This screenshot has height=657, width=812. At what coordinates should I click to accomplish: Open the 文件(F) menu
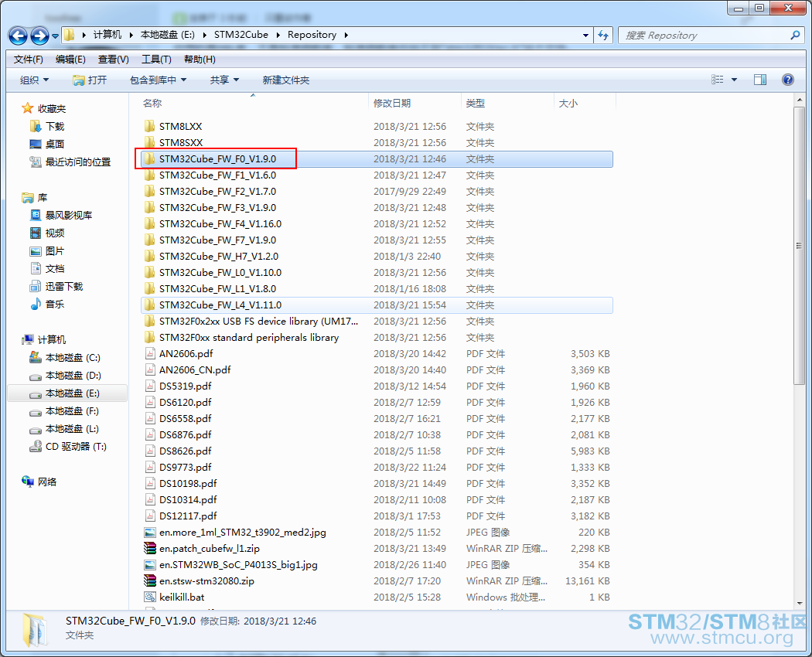[x=28, y=60]
